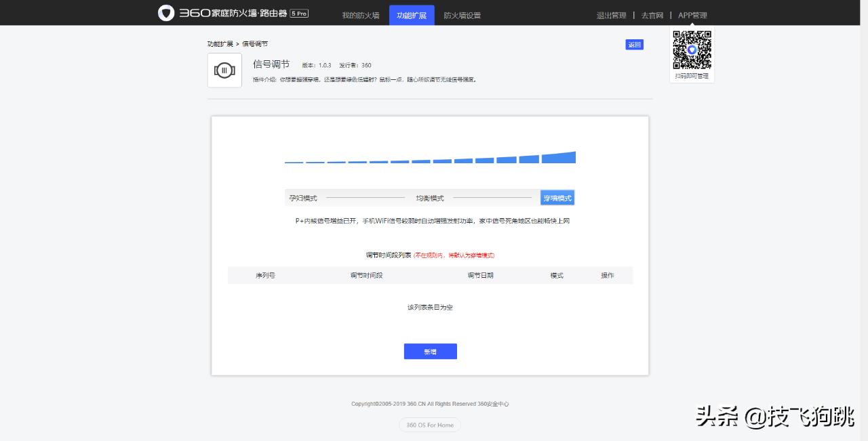868x441 pixels.
Task: Select 穿墙模式 signal mode
Action: tap(557, 198)
